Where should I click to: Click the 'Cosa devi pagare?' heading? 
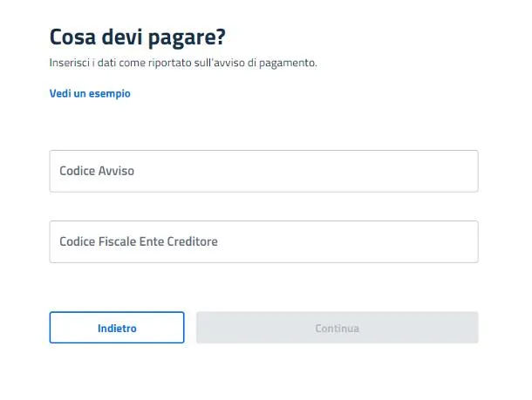[138, 37]
